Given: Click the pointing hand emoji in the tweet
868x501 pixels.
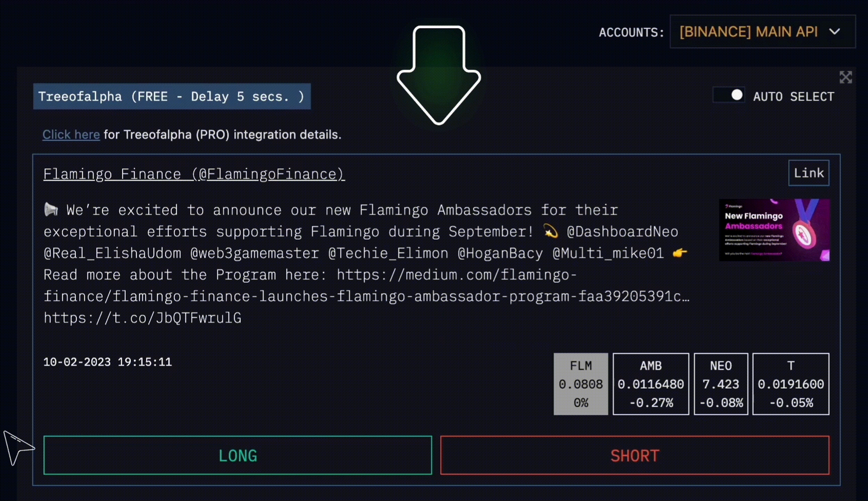Looking at the screenshot, I should tap(680, 253).
